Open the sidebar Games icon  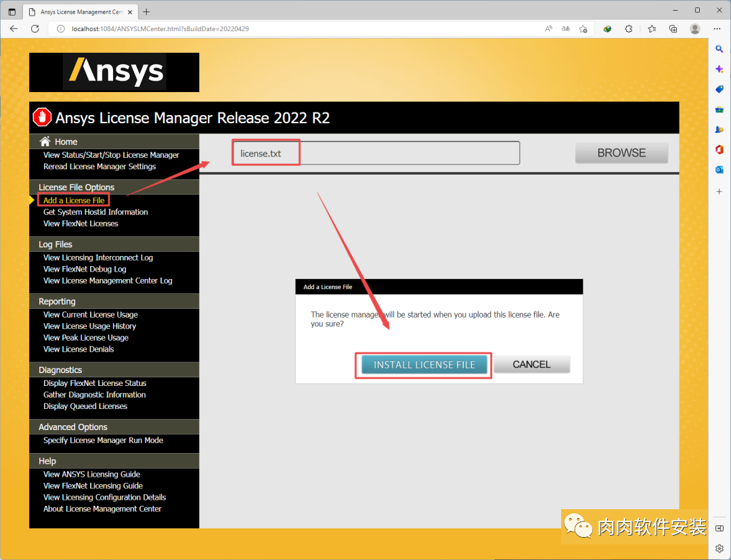[719, 129]
